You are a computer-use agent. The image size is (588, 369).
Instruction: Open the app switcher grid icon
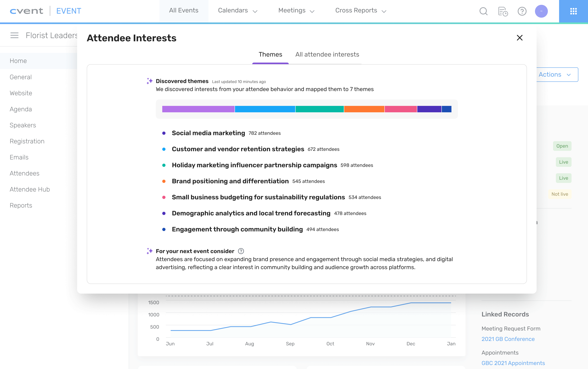click(573, 11)
